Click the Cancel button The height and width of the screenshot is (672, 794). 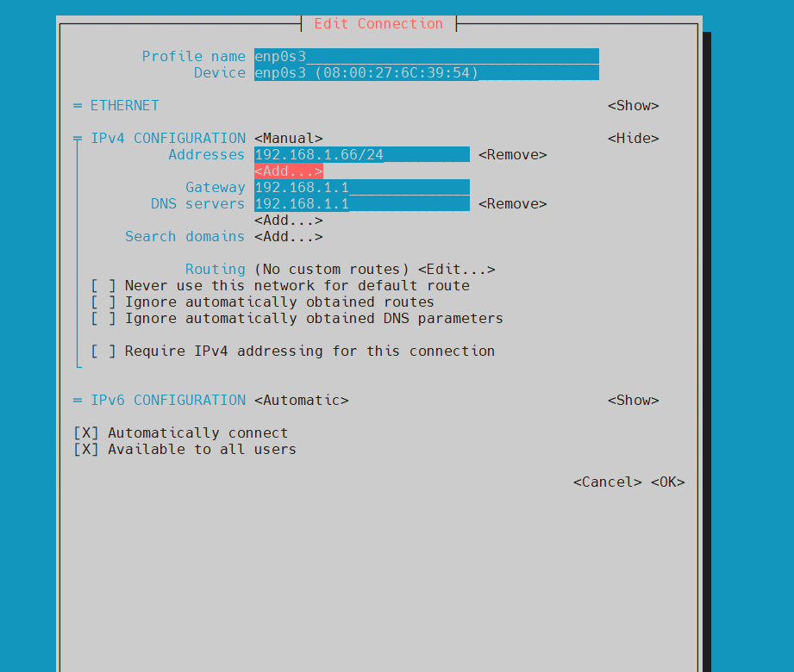pos(607,482)
